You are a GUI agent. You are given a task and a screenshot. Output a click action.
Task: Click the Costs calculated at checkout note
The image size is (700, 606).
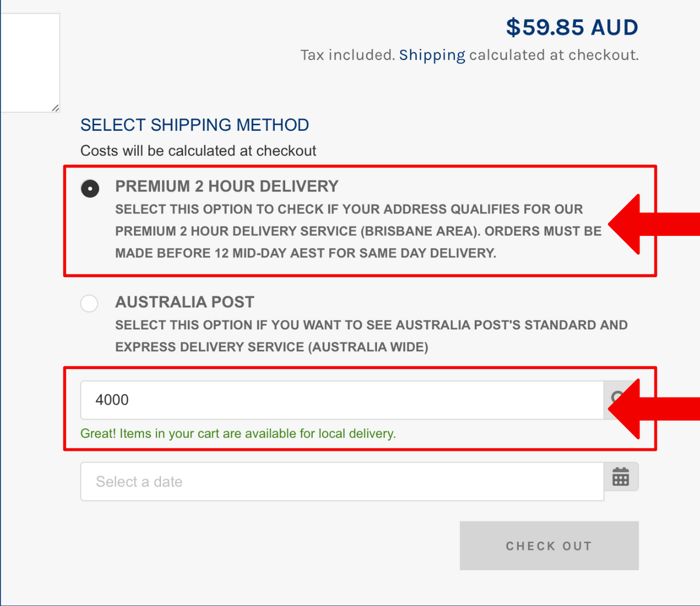coord(198,151)
